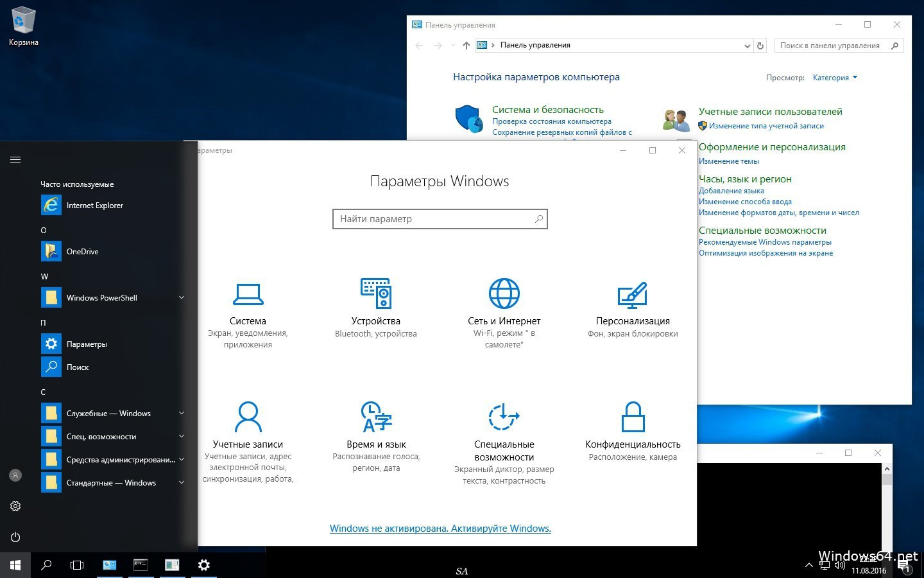Image resolution: width=924 pixels, height=578 pixels.
Task: Open the user account icon in Start sidebar
Action: [x=15, y=475]
